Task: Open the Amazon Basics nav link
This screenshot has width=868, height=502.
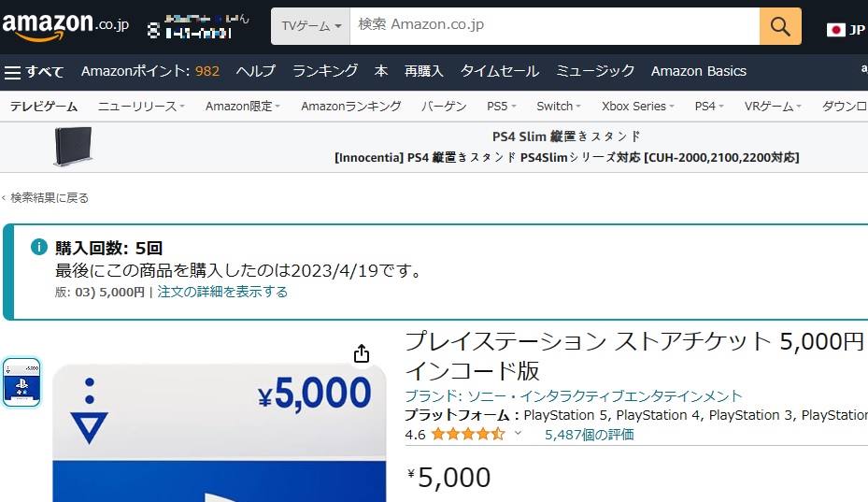Action: (x=699, y=71)
